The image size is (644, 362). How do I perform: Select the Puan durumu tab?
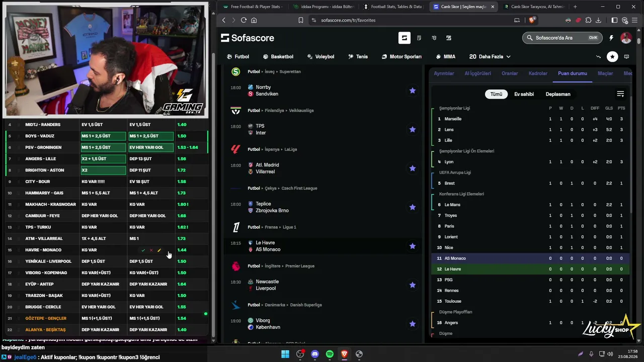point(573,73)
